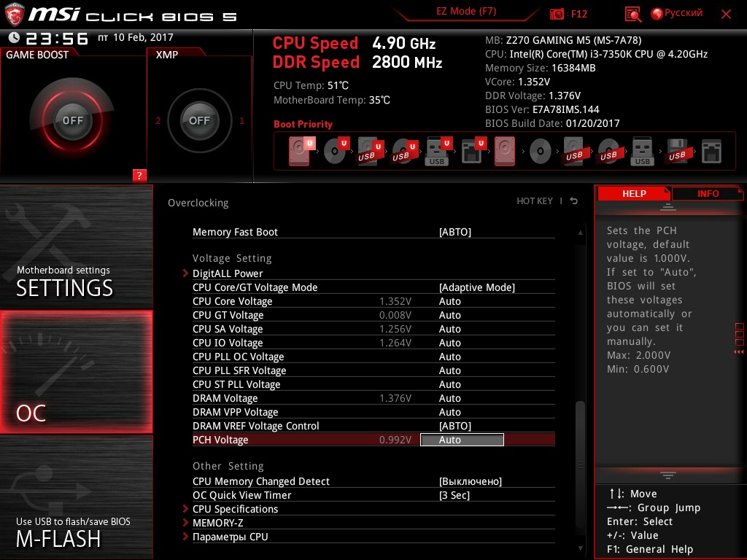Click the MSI dragon shield logo
This screenshot has height=560, width=747.
point(15,15)
